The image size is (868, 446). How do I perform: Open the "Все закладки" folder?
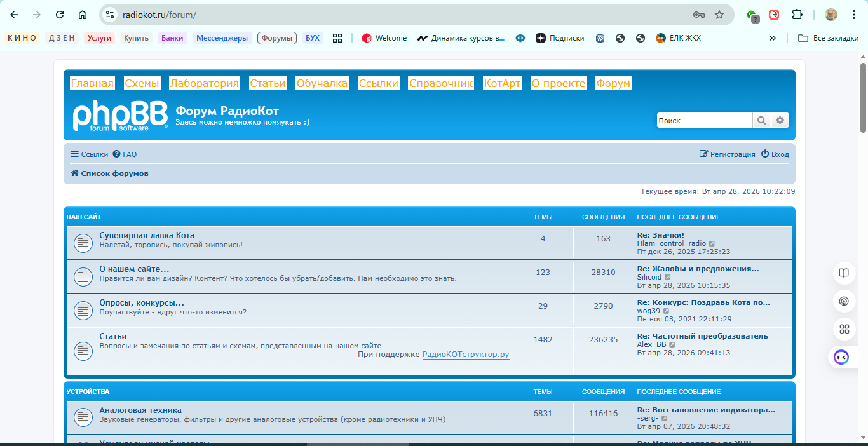[828, 38]
